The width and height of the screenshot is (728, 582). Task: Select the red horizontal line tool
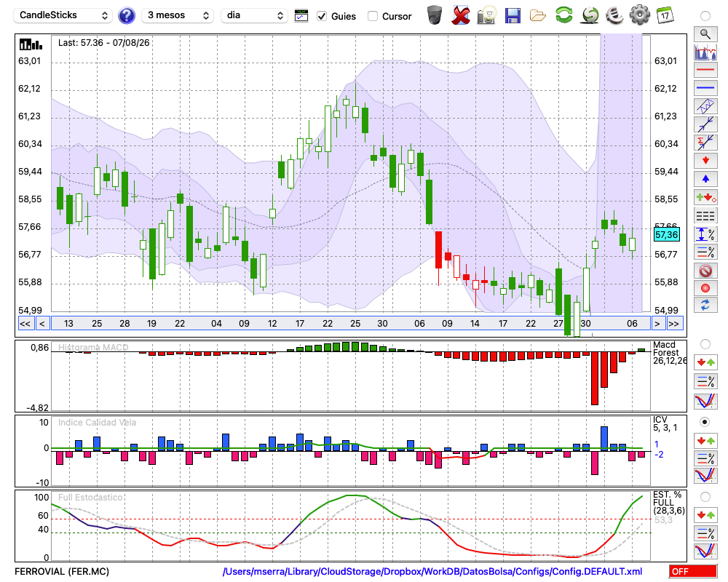tap(705, 70)
